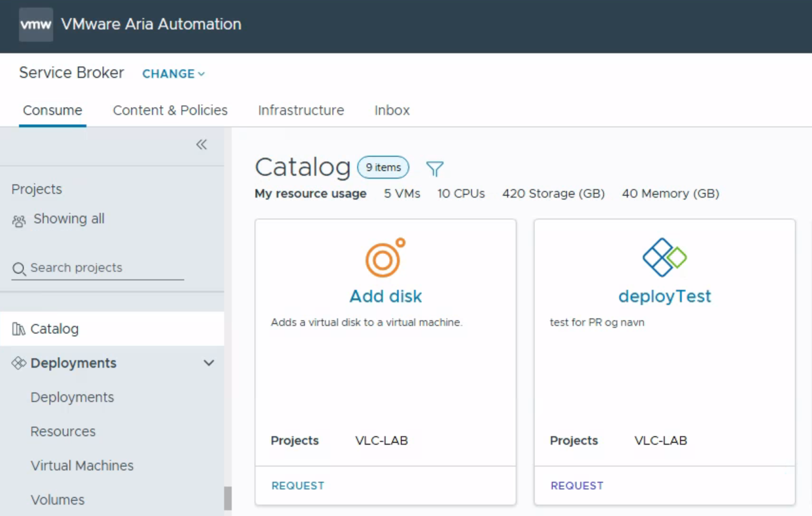This screenshot has width=812, height=516.
Task: Click the 420 Storage (GB) value
Action: (554, 194)
